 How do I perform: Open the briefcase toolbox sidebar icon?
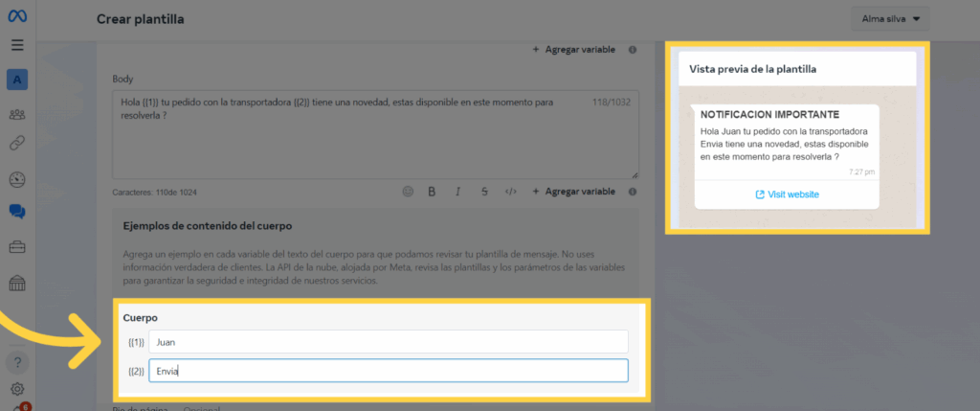pyautogui.click(x=17, y=247)
